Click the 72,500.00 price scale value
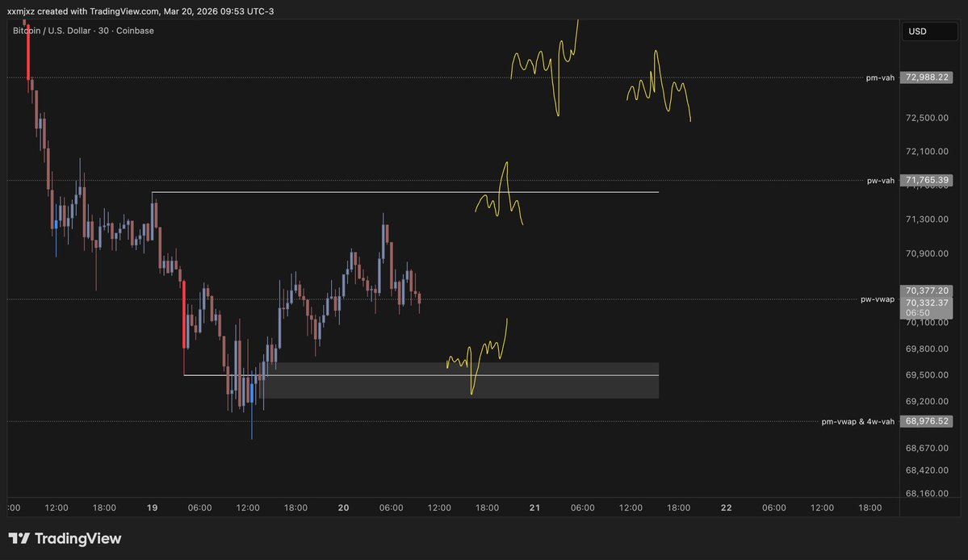 point(927,118)
